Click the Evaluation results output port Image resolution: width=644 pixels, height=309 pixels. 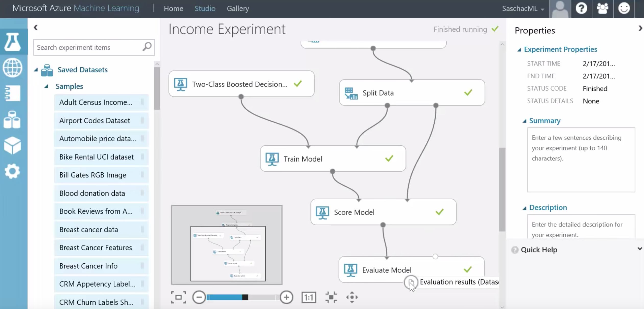pos(411,282)
